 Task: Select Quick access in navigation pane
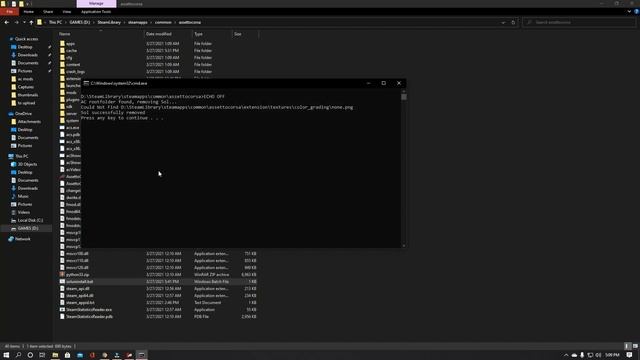pos(26,39)
